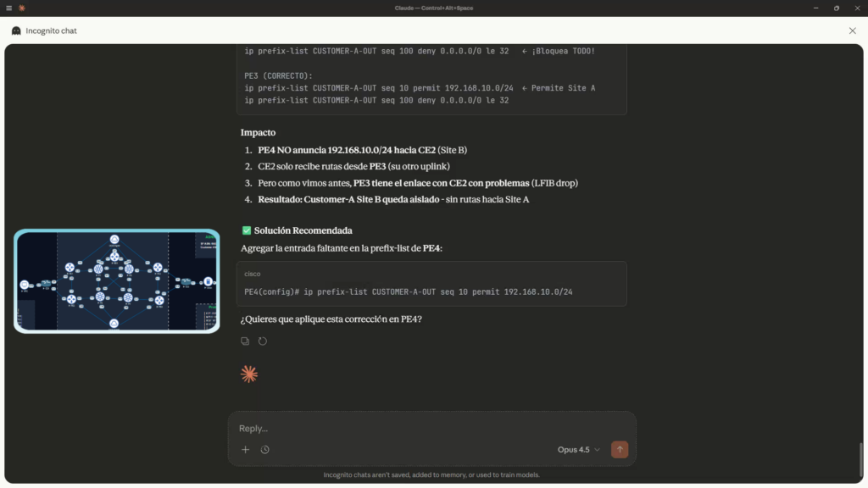Click the Claude app icon in title bar

point(22,8)
